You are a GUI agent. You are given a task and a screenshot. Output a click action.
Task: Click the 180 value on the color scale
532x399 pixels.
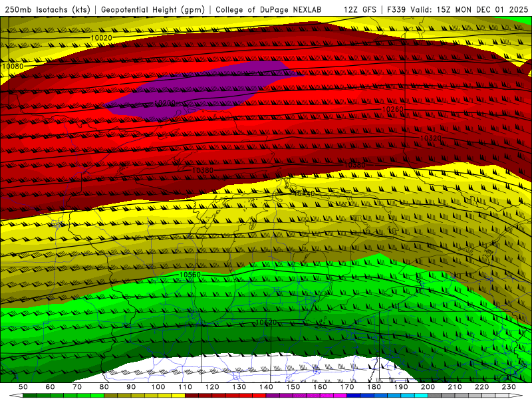[x=374, y=387]
